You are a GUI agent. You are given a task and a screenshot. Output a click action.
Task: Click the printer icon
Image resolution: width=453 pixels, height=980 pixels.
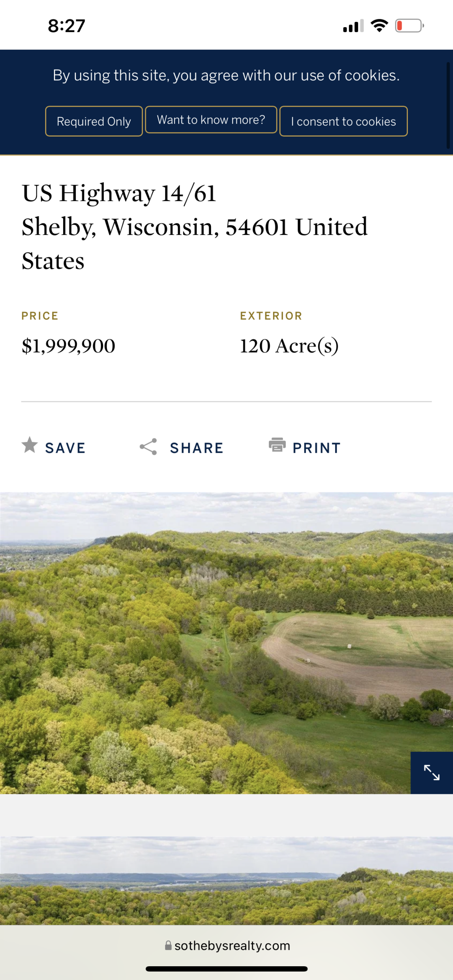(277, 445)
